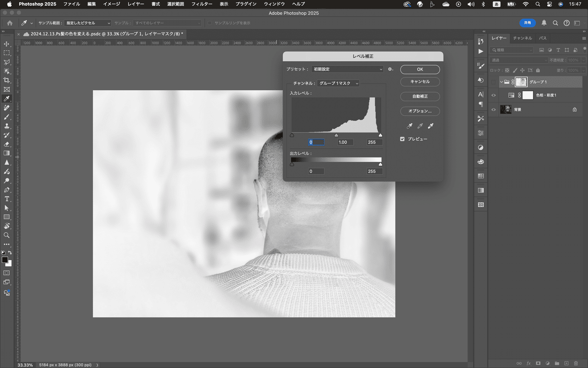Screen dimensions: 588x368
Task: Collapse the Group 1 folder chevron
Action: click(x=501, y=81)
